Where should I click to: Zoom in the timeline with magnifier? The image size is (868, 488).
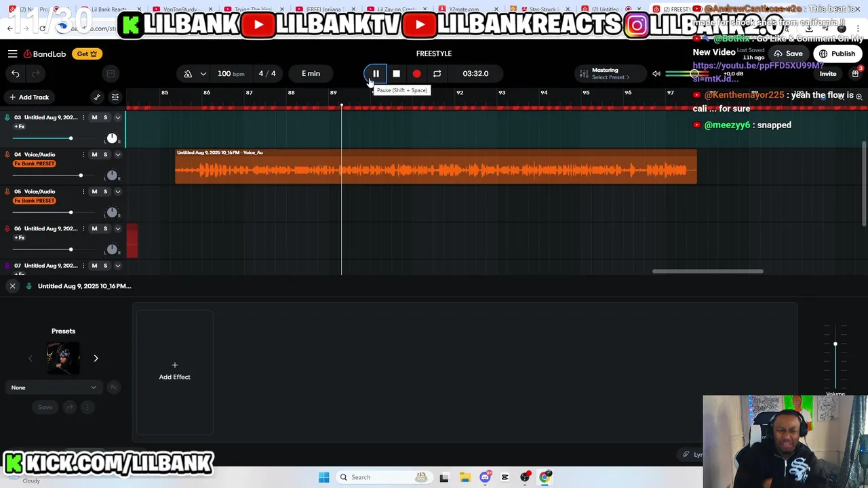point(859,97)
